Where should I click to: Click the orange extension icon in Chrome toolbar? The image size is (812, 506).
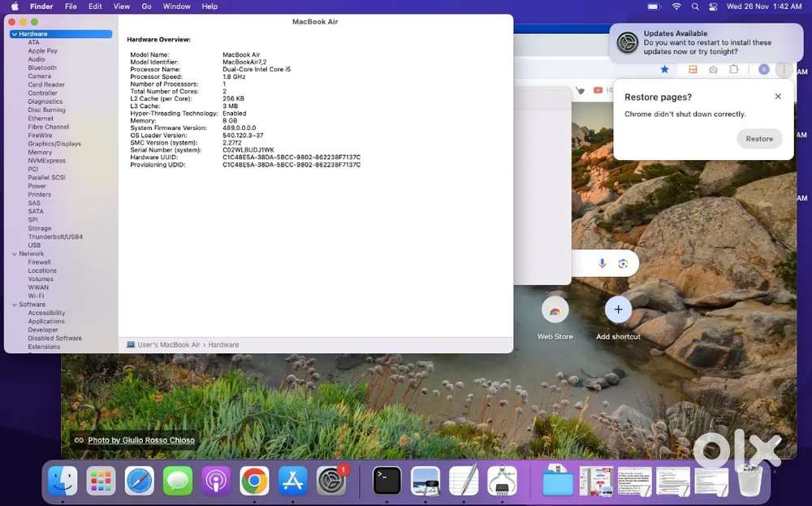[693, 70]
